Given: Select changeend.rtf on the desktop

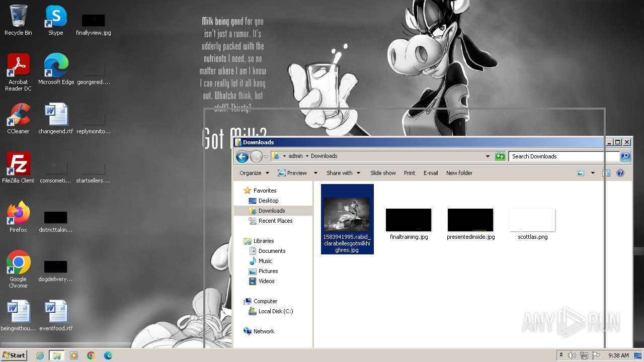Looking at the screenshot, I should point(56,118).
